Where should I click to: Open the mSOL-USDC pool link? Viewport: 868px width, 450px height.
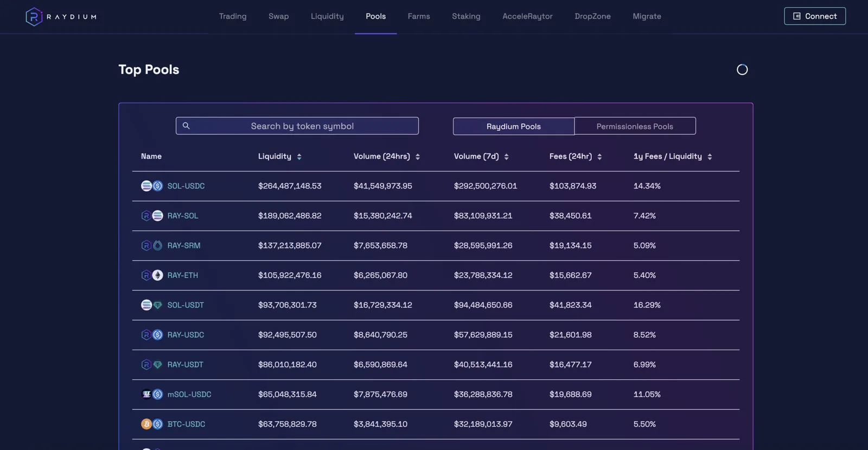[189, 395]
